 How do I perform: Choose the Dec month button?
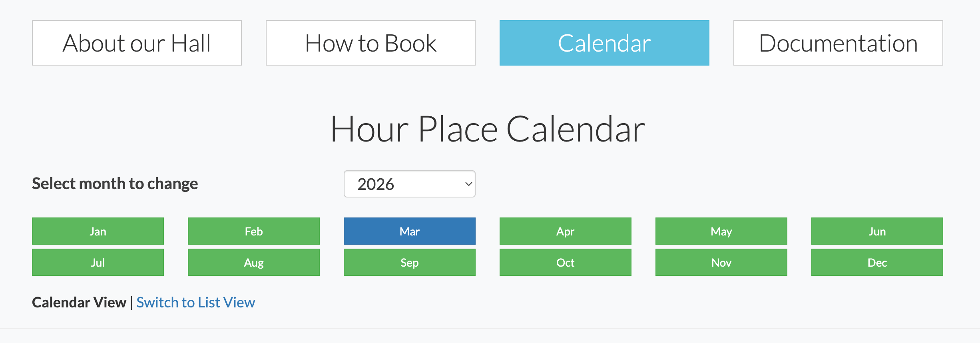pyautogui.click(x=877, y=262)
